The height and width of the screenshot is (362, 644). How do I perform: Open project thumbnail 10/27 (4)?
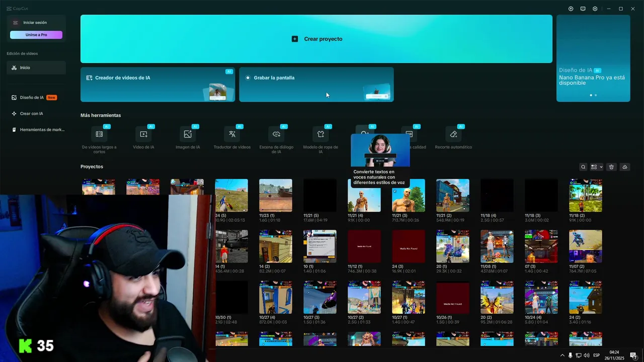click(x=276, y=297)
